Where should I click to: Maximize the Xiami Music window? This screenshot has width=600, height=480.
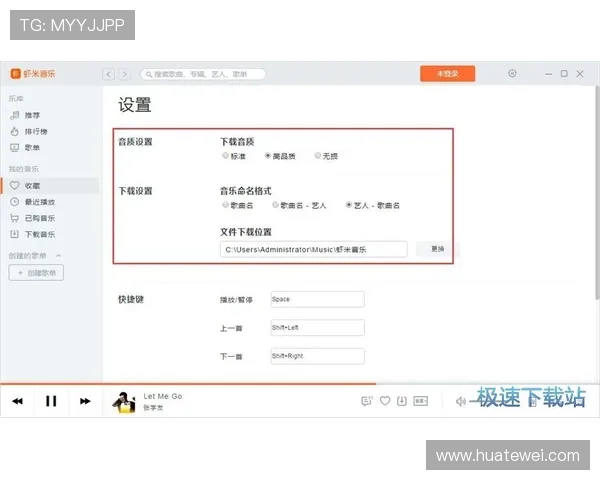(564, 73)
